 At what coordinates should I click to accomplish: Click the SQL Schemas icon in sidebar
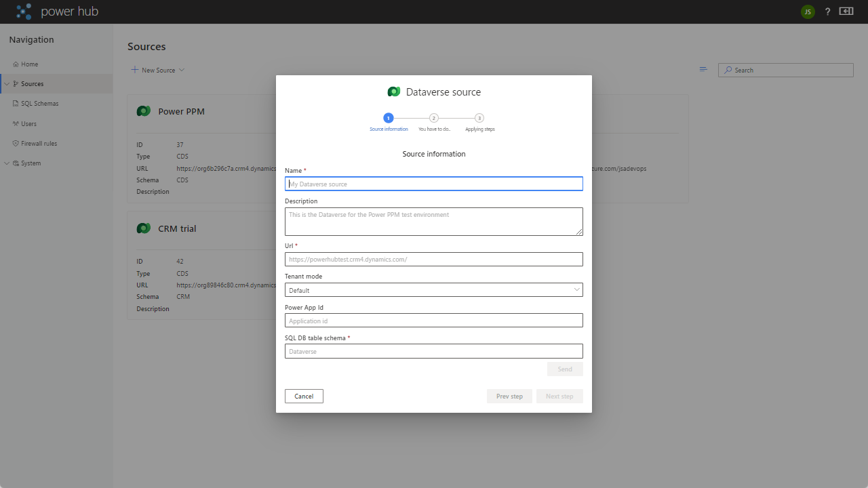point(16,104)
